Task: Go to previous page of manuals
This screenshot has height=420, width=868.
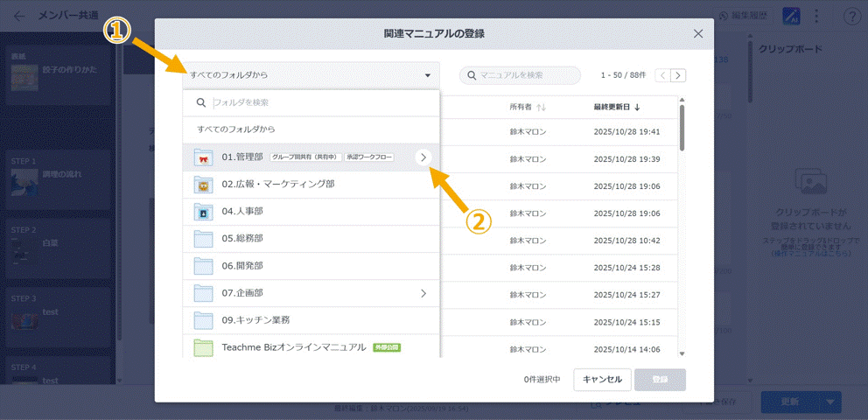Action: pyautogui.click(x=662, y=75)
